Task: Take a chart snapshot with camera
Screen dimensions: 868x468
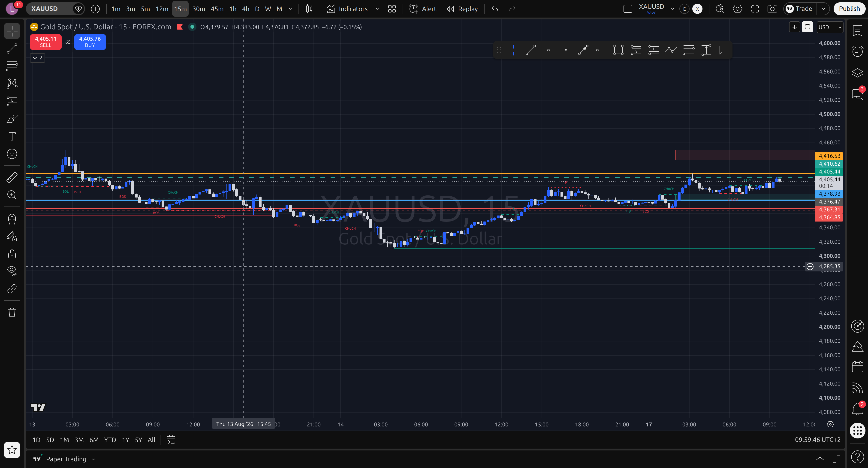Action: (772, 9)
